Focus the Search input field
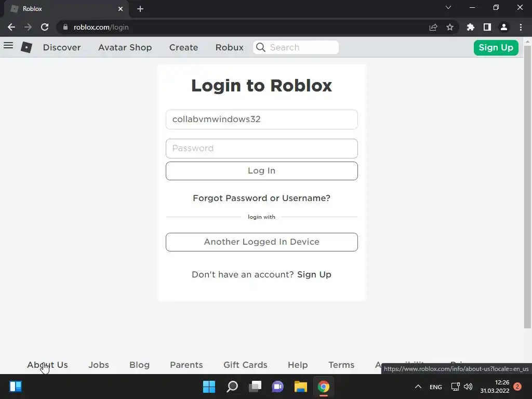This screenshot has width=532, height=399. pyautogui.click(x=296, y=47)
